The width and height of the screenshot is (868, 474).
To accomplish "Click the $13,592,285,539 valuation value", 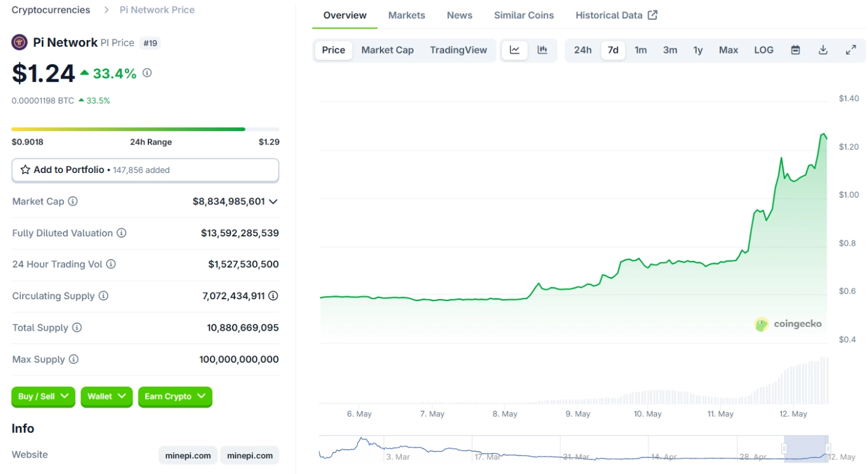I will pos(240,233).
